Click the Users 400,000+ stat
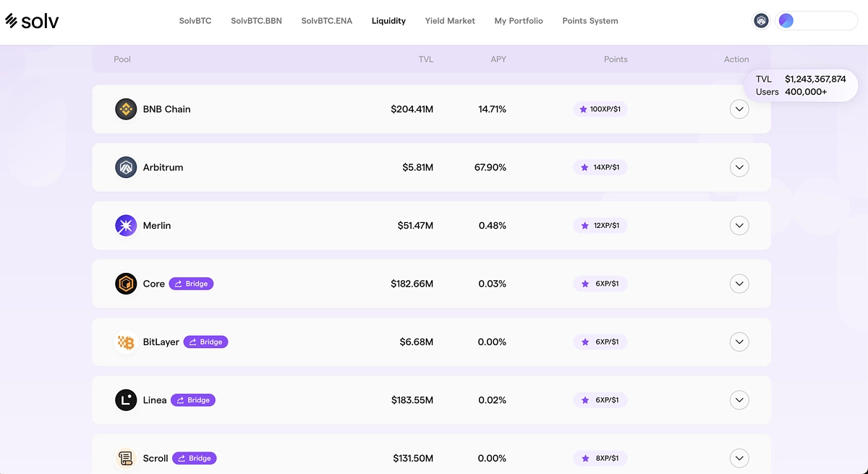Image resolution: width=868 pixels, height=474 pixels. coord(791,92)
